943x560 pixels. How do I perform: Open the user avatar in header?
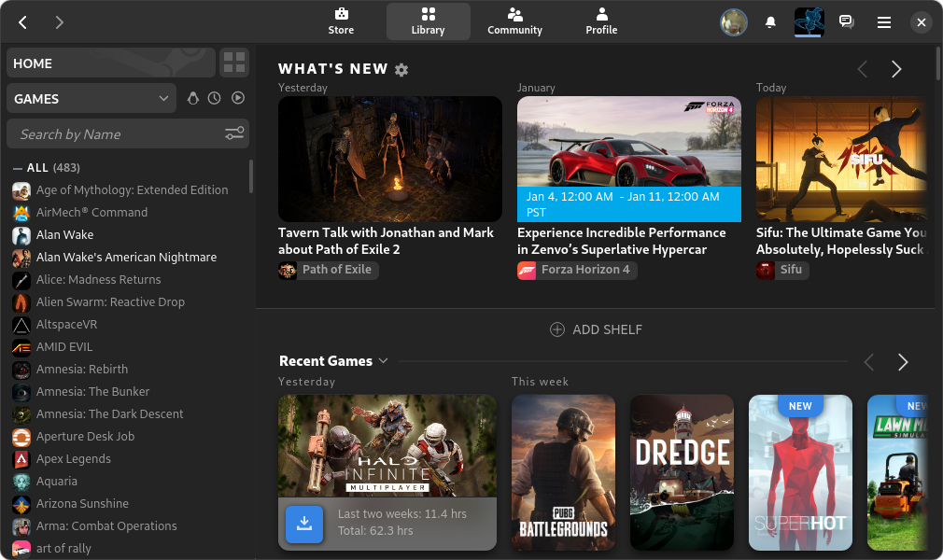pyautogui.click(x=734, y=22)
